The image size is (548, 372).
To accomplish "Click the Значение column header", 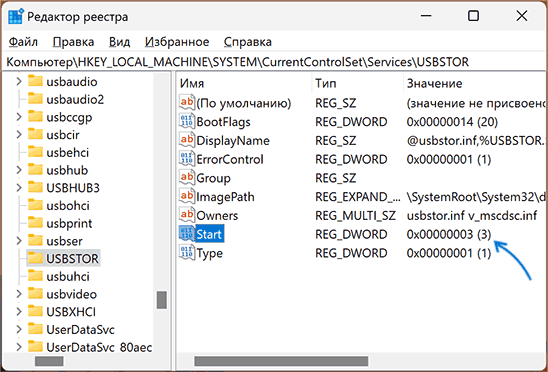I will (434, 83).
